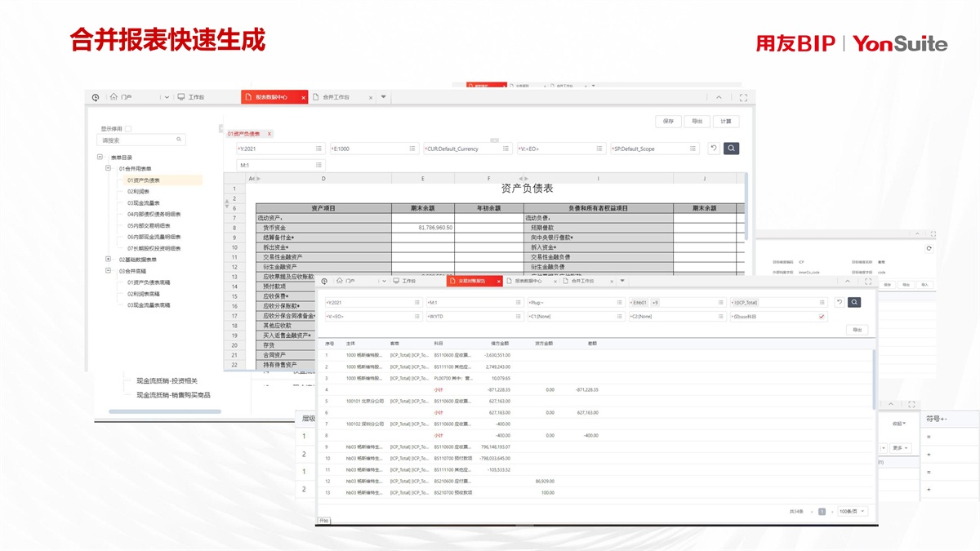Click the search magnifier in the reconciliation report window
The height and width of the screenshot is (551, 980).
tap(854, 302)
